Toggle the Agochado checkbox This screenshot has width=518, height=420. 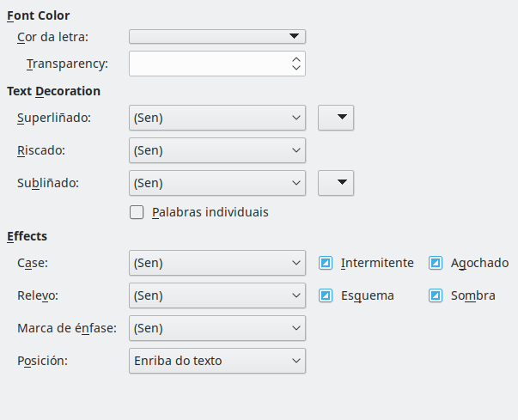click(x=436, y=263)
